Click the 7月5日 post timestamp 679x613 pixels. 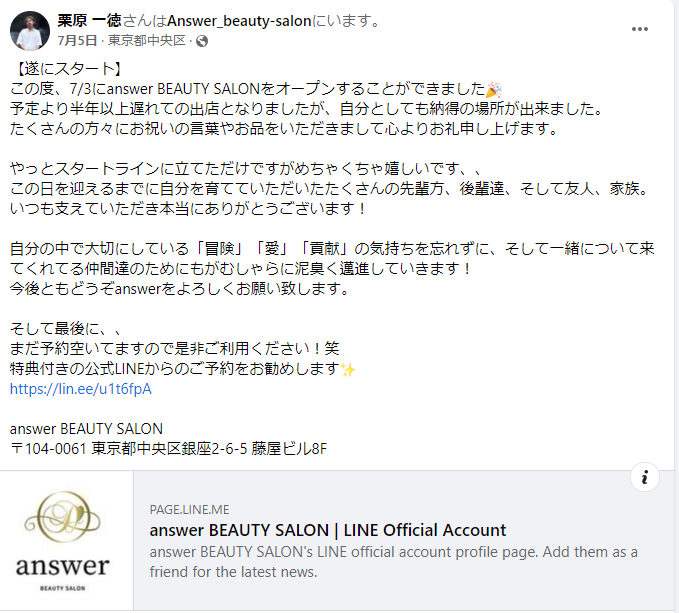point(77,41)
